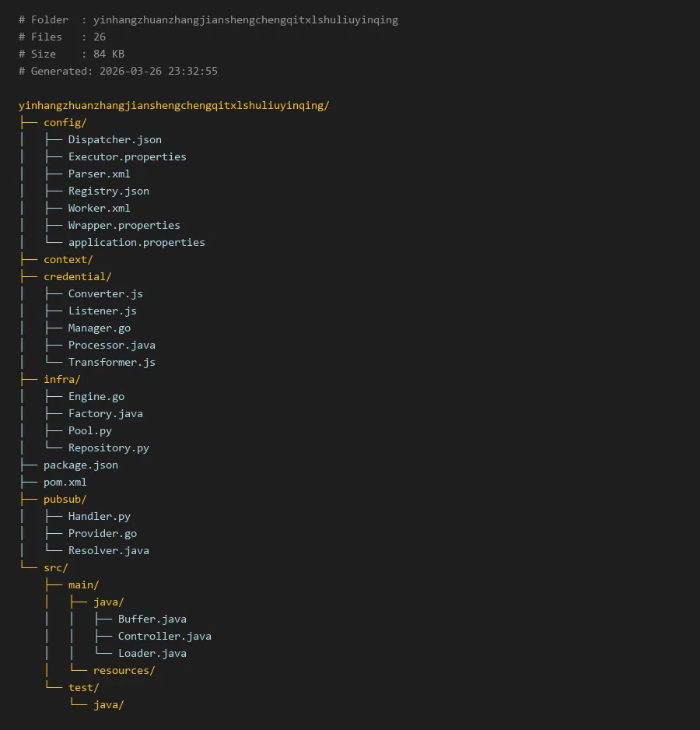This screenshot has height=730, width=700.
Task: Collapse the credential/ folder
Action: click(x=77, y=276)
